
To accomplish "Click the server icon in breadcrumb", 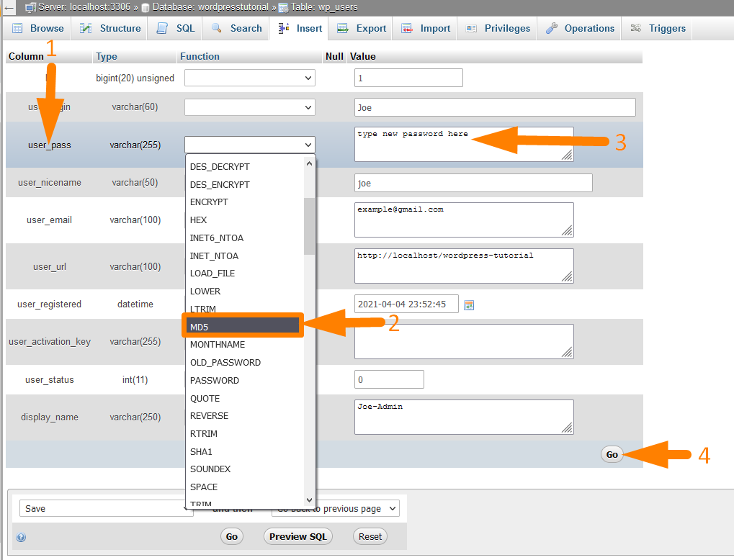I will pyautogui.click(x=30, y=7).
